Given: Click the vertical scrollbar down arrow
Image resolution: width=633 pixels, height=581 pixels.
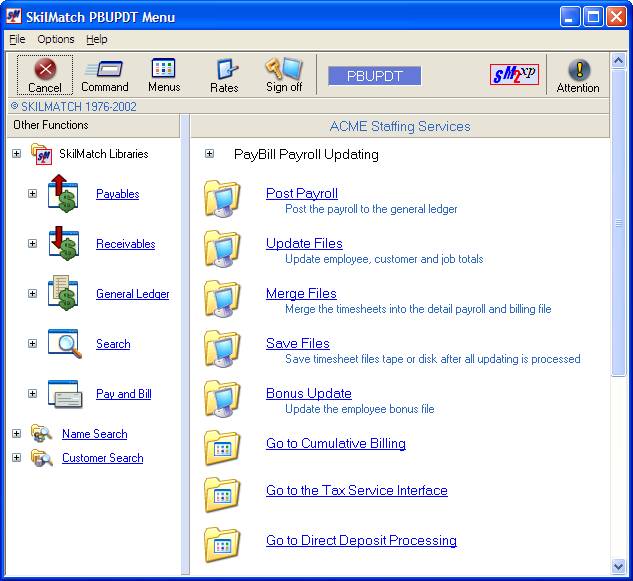Looking at the screenshot, I should (x=618, y=566).
